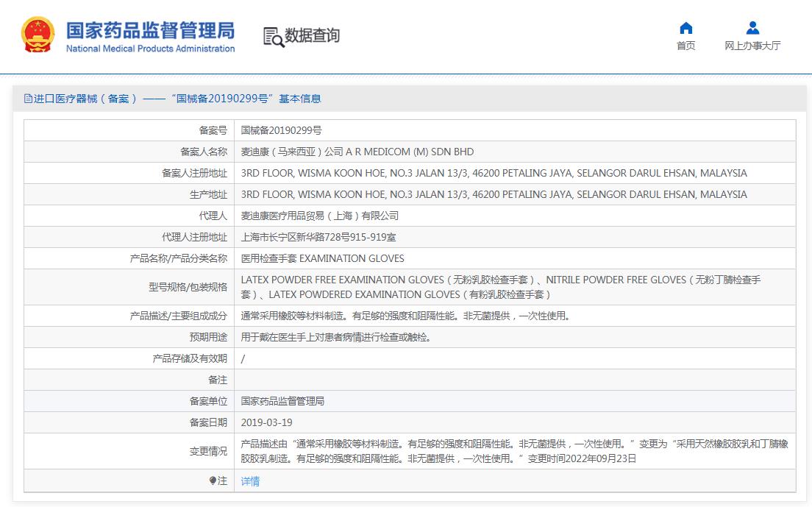Image resolution: width=812 pixels, height=507 pixels.
Task: Click the 生产地址 row label
Action: coord(208,195)
